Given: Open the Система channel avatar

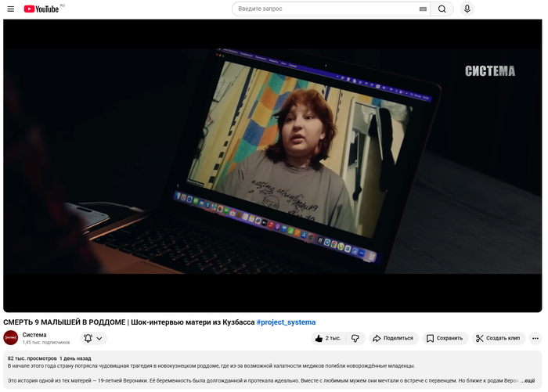Looking at the screenshot, I should 11,338.
